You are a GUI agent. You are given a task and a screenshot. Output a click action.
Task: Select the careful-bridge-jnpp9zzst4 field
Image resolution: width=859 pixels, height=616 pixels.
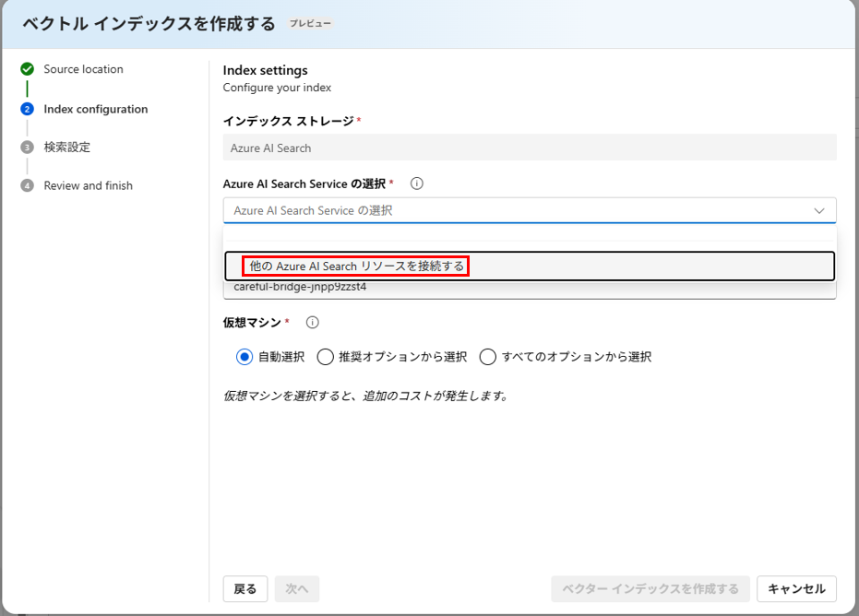530,290
